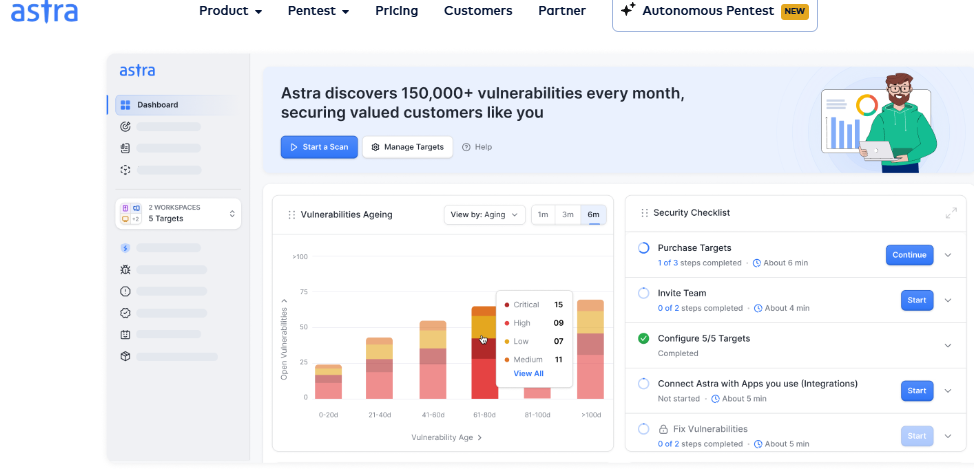Screen dimensions: 974x469
Task: Click the Start a Scan button
Action: [x=319, y=147]
